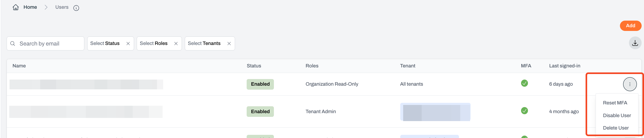Go to the Home breadcrumb link
This screenshot has width=644, height=138.
tap(30, 7)
